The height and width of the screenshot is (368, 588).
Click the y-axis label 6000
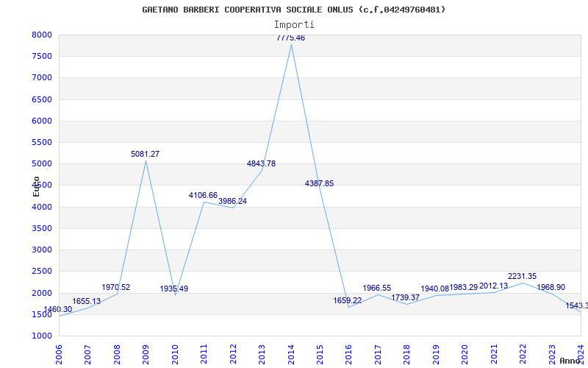[42, 121]
